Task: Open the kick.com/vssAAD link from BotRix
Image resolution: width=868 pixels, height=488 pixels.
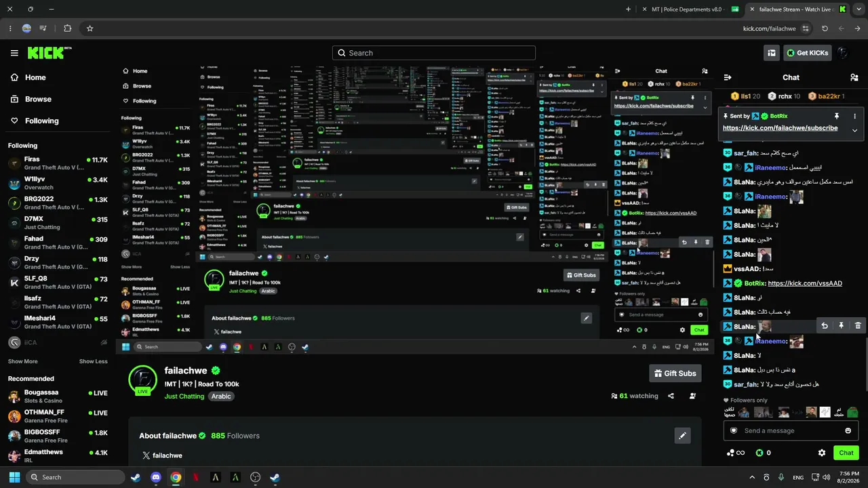Action: click(x=805, y=283)
